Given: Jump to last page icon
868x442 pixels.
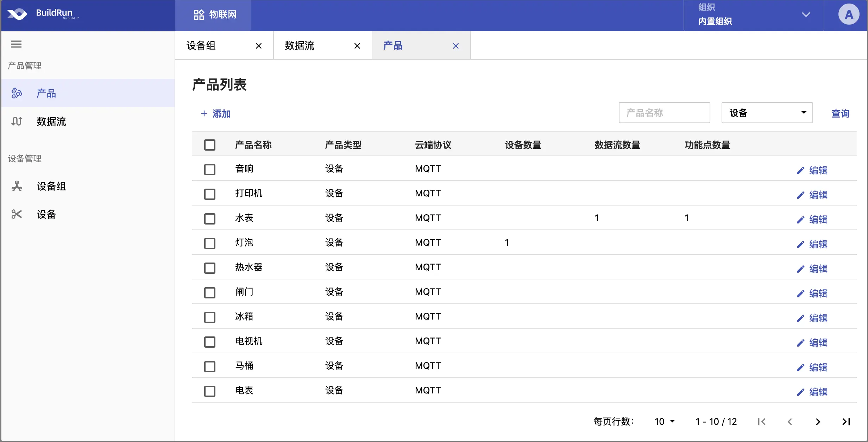Looking at the screenshot, I should click(x=846, y=422).
